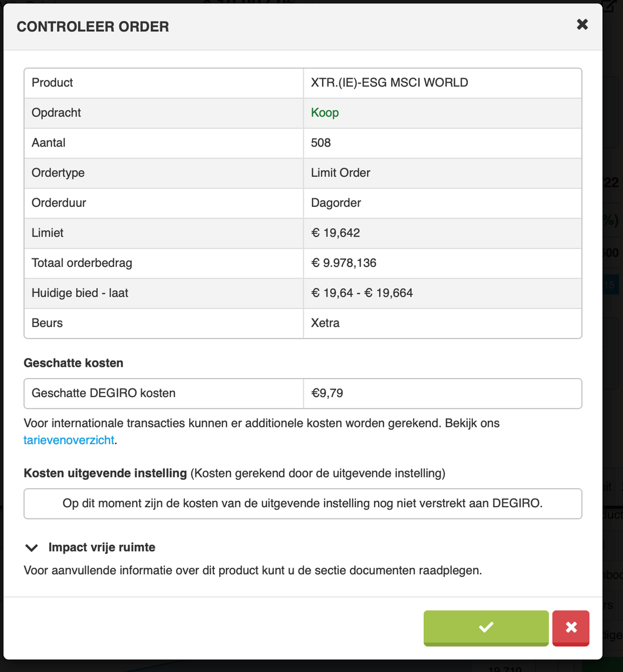The height and width of the screenshot is (672, 623).
Task: Click the Geschatte kosten heading
Action: coord(73,363)
